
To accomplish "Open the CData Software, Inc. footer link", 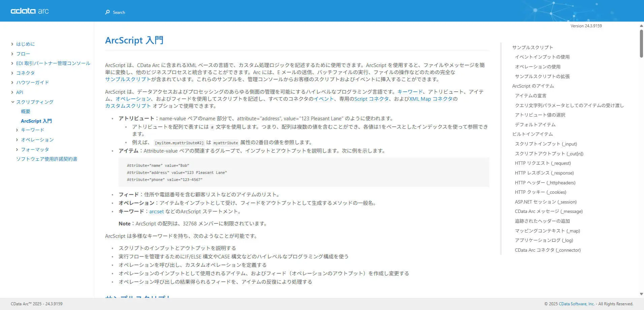I will click(577, 304).
